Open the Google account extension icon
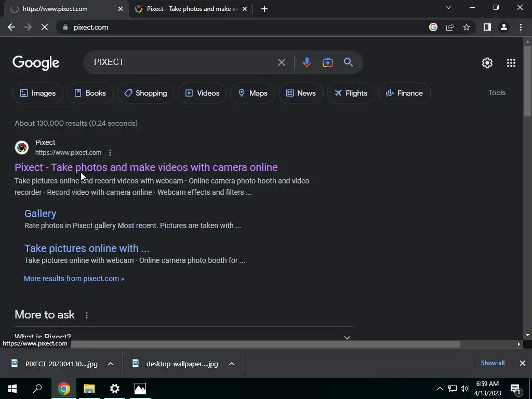Screen dimensions: 532x399 tap(433, 27)
